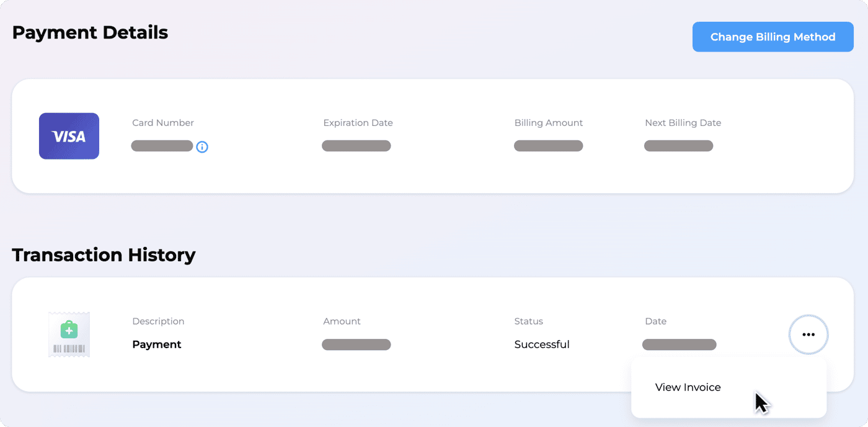868x427 pixels.
Task: Click the Payment Details heading
Action: (90, 32)
